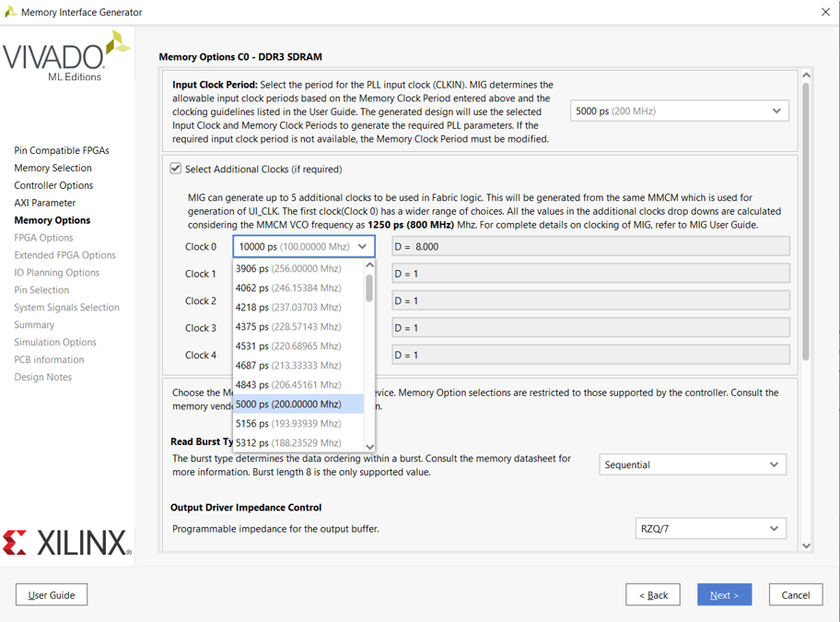Open the Output Driver Impedance RZQ/7 dropdown

click(x=710, y=528)
